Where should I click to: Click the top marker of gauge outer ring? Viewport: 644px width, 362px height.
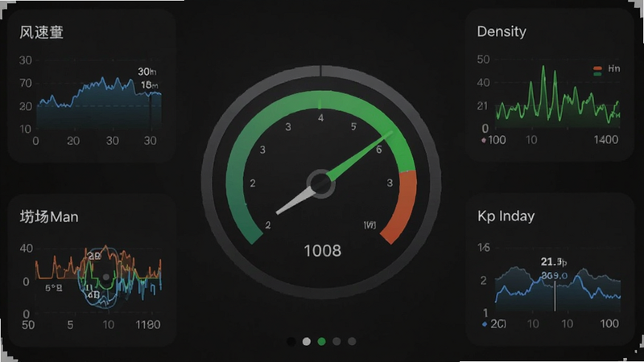tap(320, 70)
